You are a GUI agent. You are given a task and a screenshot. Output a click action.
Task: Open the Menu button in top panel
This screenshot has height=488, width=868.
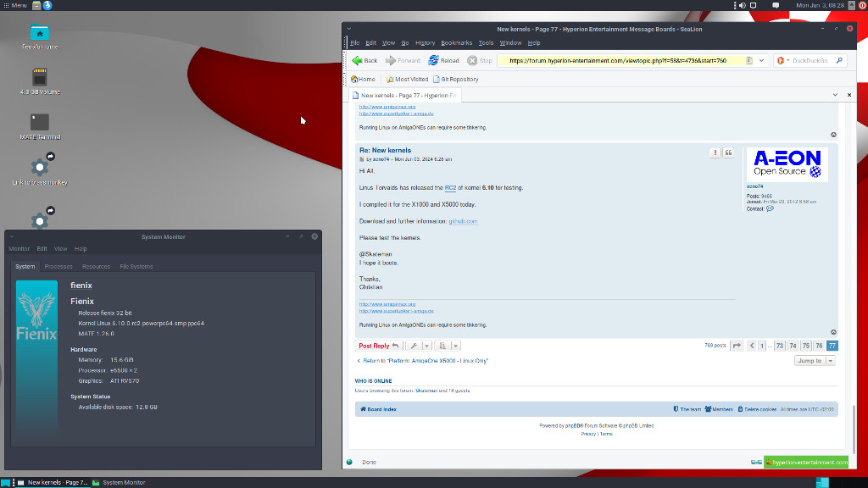15,5
